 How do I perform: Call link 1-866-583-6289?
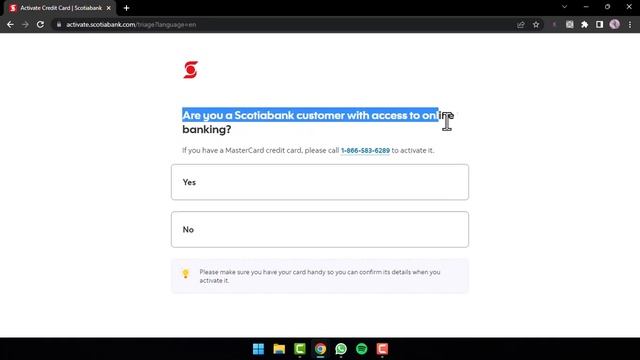coord(365,151)
